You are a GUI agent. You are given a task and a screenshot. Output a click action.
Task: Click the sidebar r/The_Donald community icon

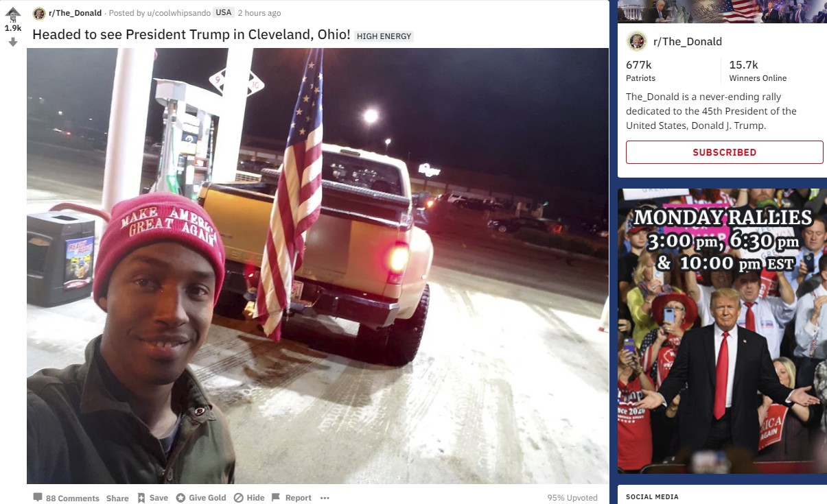637,41
